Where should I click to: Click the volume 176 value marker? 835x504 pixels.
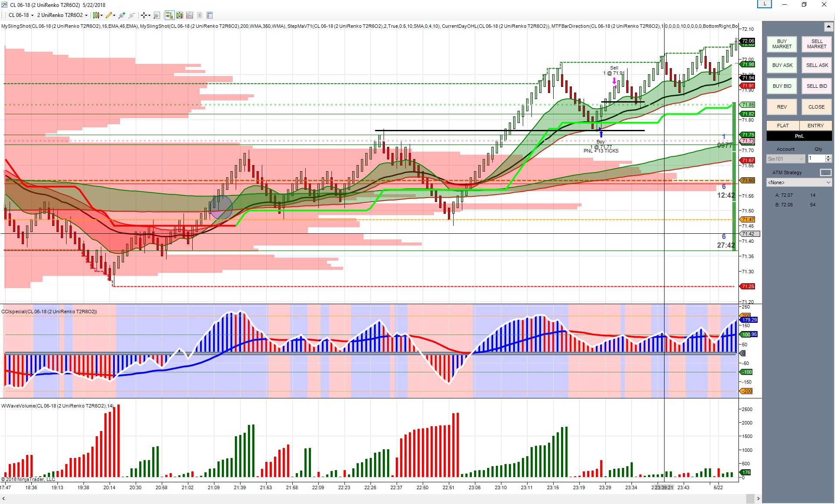746,472
